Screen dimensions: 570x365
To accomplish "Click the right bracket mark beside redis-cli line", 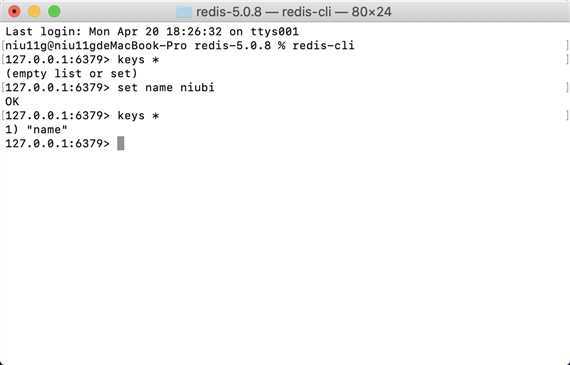I will point(567,45).
